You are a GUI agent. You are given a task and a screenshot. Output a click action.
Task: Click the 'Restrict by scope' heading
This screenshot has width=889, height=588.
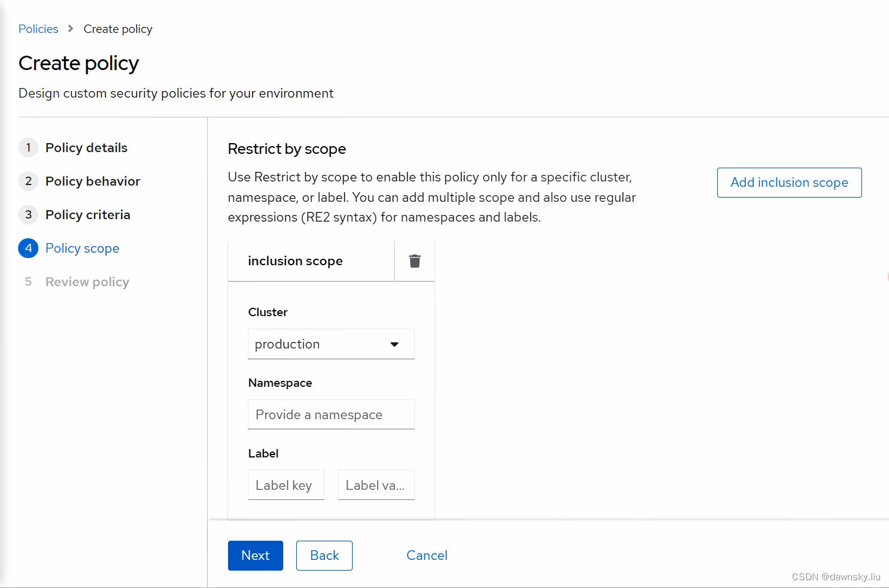tap(287, 148)
